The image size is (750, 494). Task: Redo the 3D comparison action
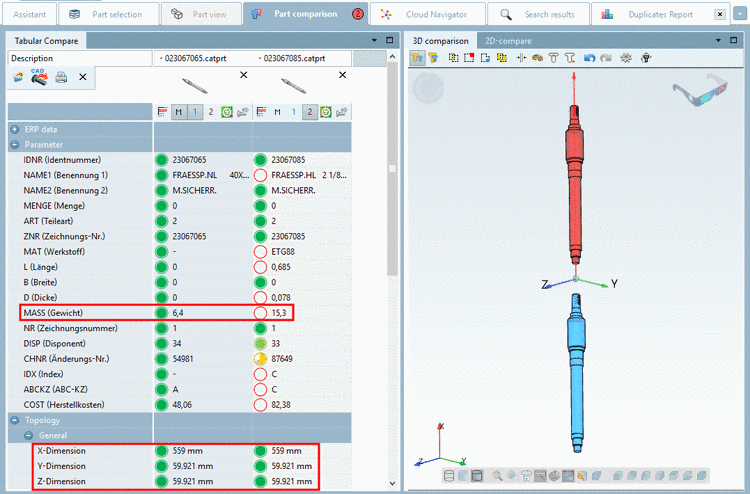pos(606,58)
